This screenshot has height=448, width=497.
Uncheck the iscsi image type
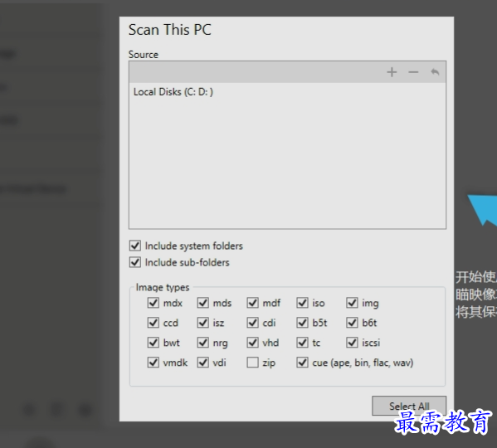coord(352,342)
